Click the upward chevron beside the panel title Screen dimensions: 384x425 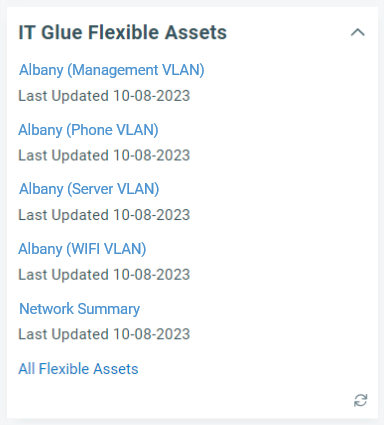[x=358, y=33]
